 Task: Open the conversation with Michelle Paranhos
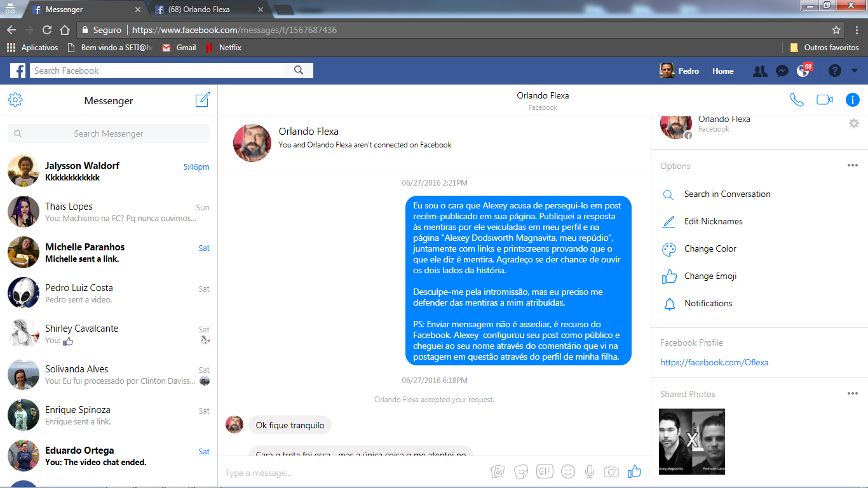click(109, 253)
